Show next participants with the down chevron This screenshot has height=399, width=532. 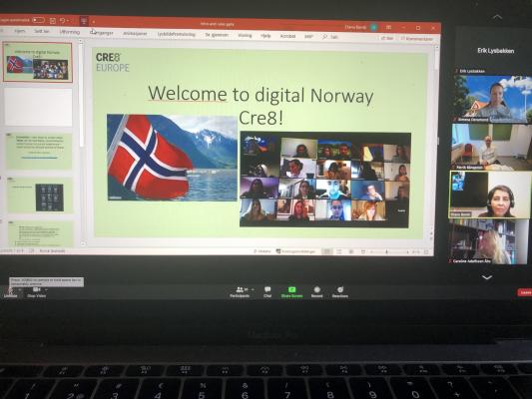[x=487, y=277]
